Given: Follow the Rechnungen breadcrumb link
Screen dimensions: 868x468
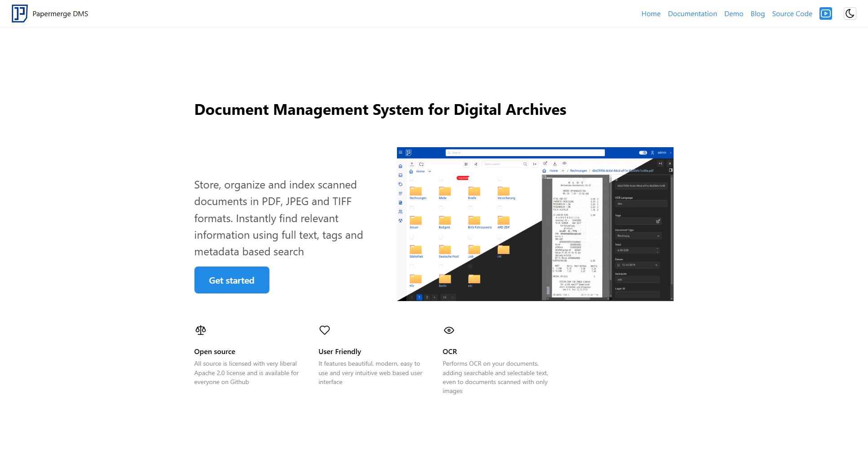Looking at the screenshot, I should coord(579,171).
